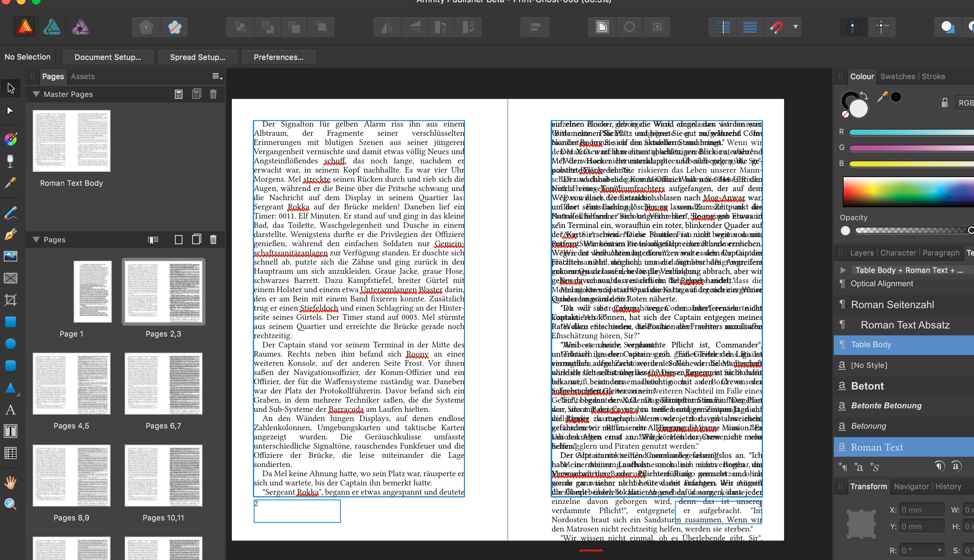The width and height of the screenshot is (974, 560).
Task: Pick colour with the Colour panel eyedropper
Action: [882, 97]
